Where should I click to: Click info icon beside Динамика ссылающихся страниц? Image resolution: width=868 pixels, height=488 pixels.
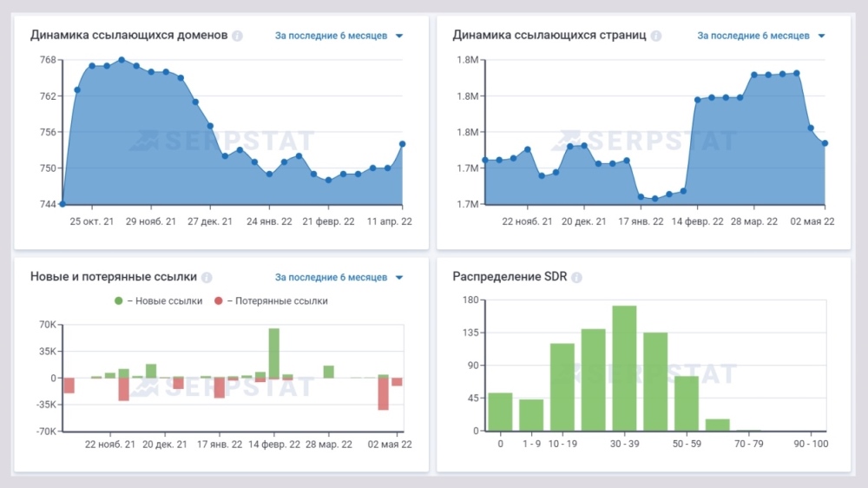pyautogui.click(x=656, y=36)
